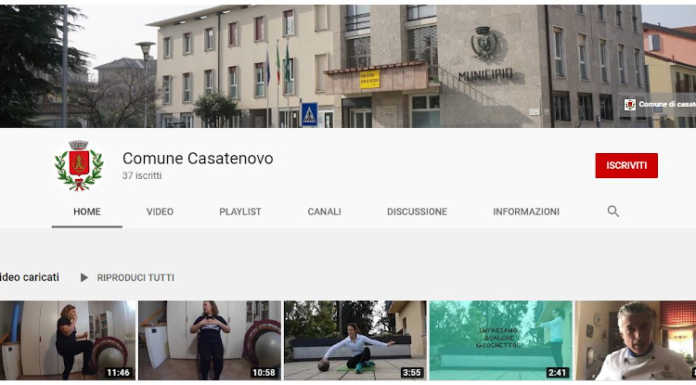Select the INFORMAZIONI tab
The width and height of the screenshot is (696, 385).
tap(526, 212)
